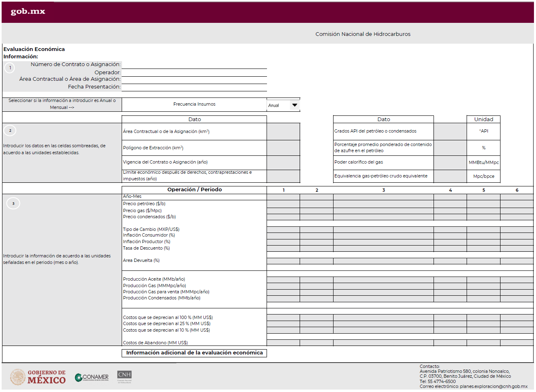Select the Fecha Presentación input line
This screenshot has width=536, height=392.
[194, 87]
